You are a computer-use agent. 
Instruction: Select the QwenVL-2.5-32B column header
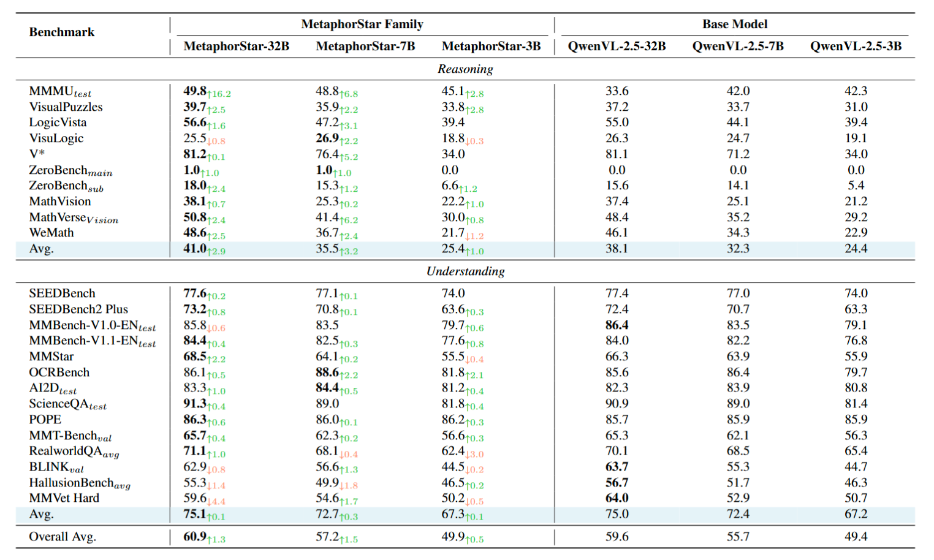coord(617,47)
